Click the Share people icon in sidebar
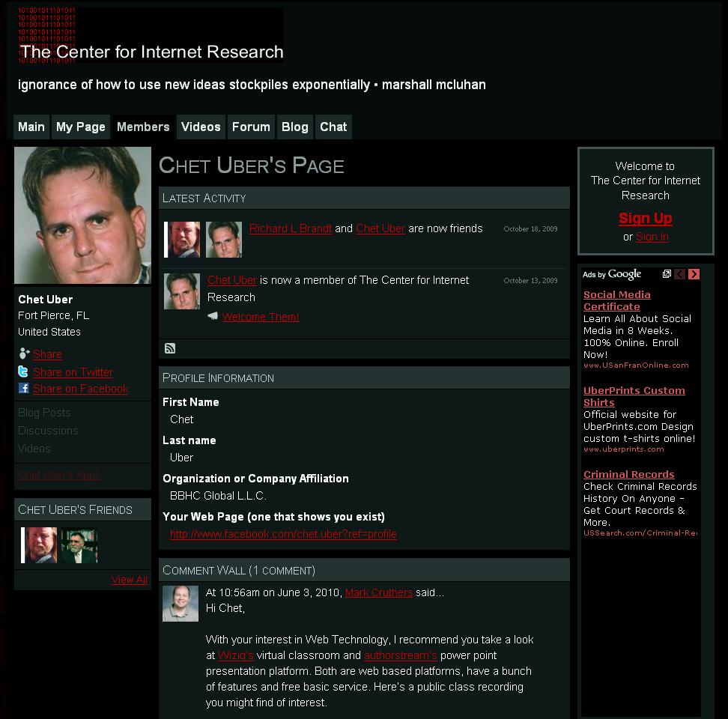The image size is (728, 719). click(24, 354)
